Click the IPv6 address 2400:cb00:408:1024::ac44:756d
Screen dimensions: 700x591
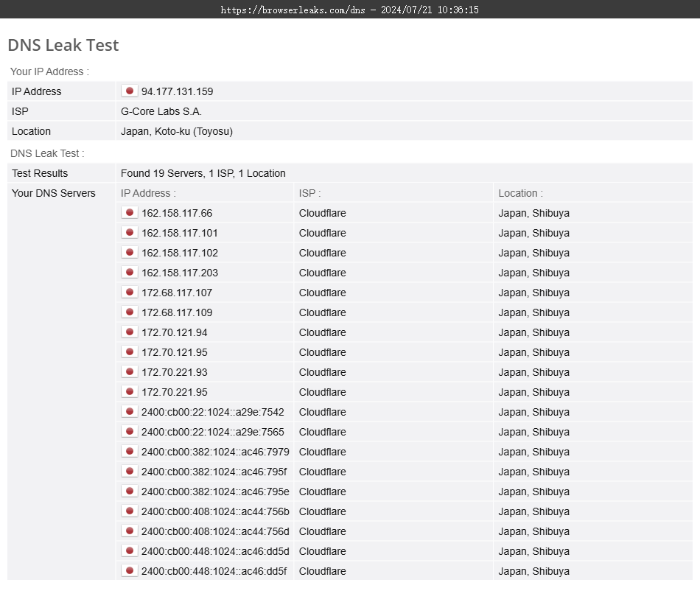[x=215, y=531]
